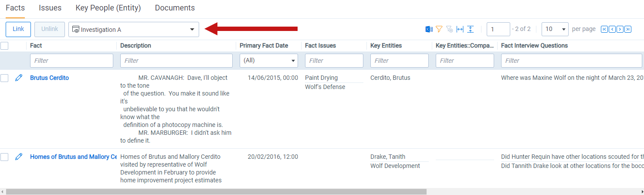Switch to the Facts tab

click(x=15, y=8)
